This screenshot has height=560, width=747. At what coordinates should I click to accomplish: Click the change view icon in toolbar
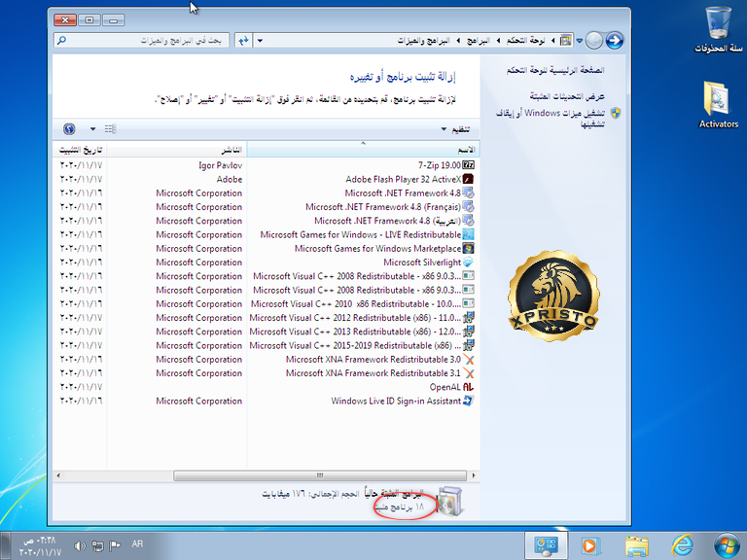pos(111,128)
